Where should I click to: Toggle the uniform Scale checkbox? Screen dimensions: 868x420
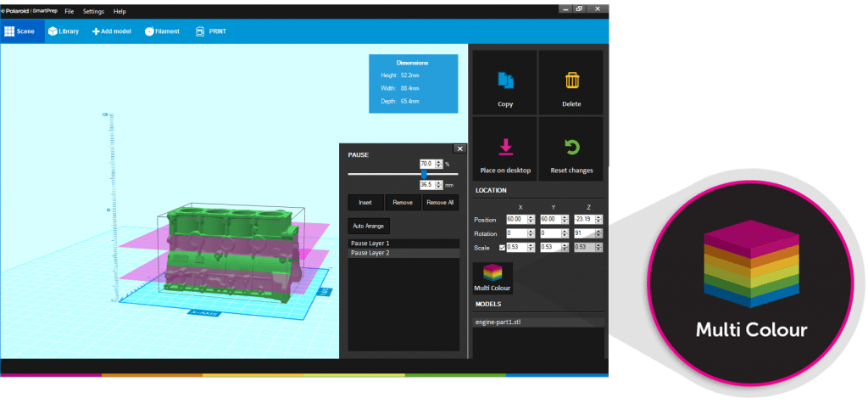(502, 248)
